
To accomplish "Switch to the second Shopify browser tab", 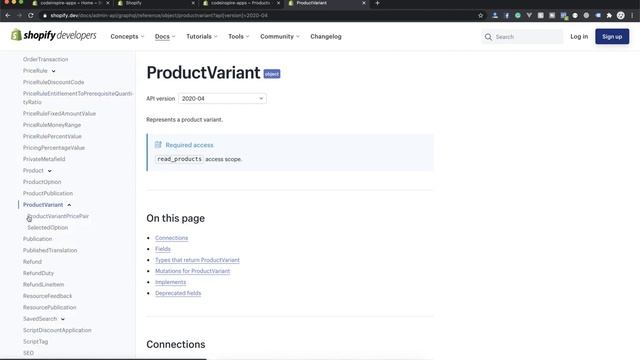I will [x=156, y=3].
